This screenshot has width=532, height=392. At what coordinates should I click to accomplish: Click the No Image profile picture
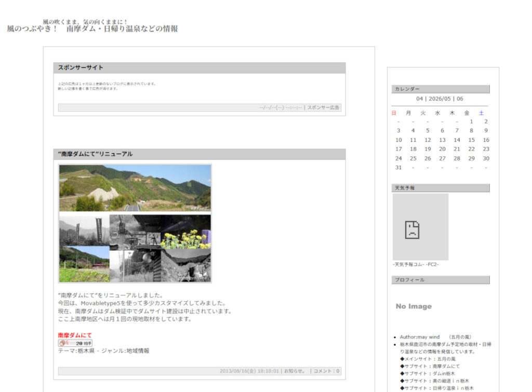point(414,306)
